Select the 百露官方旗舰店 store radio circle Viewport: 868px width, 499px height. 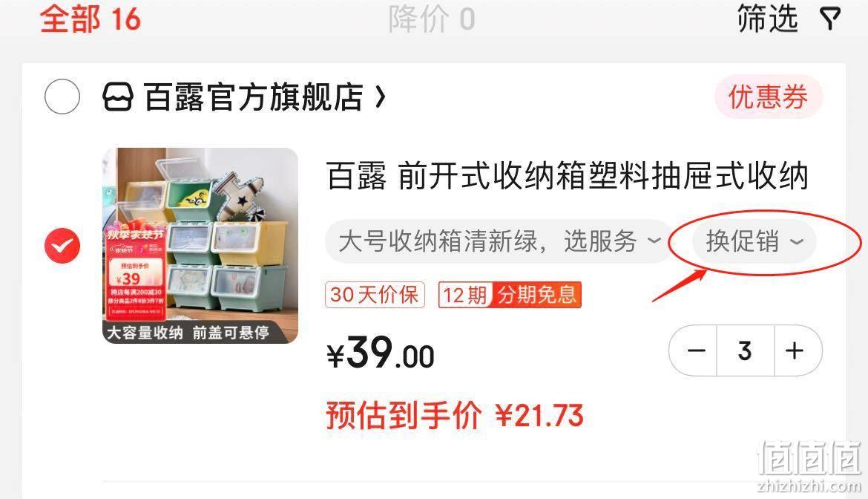click(x=62, y=97)
